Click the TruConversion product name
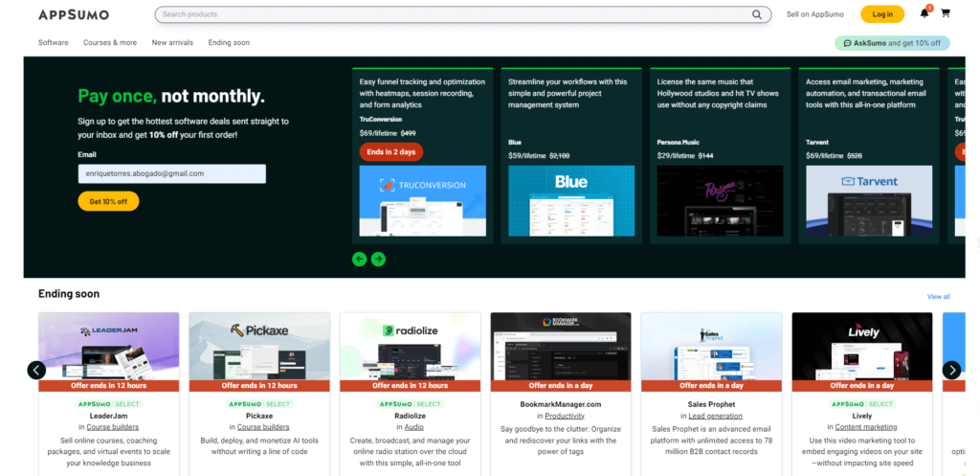This screenshot has width=980, height=476. pyautogui.click(x=381, y=119)
